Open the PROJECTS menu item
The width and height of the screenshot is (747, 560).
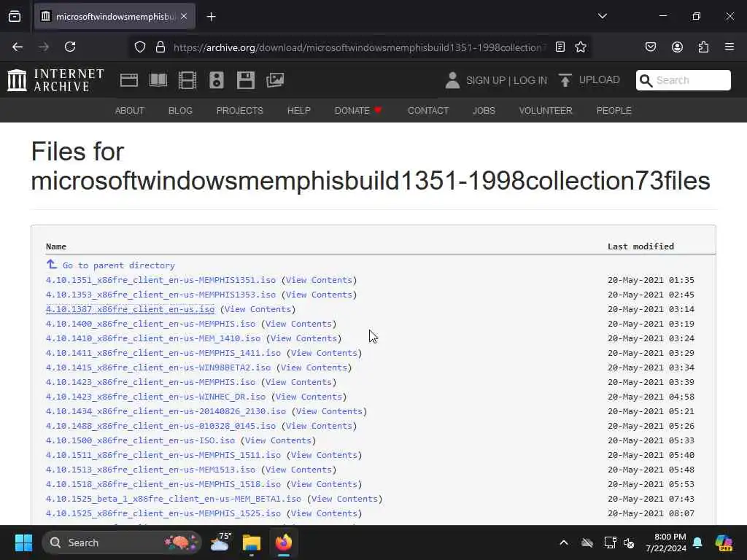pyautogui.click(x=239, y=111)
